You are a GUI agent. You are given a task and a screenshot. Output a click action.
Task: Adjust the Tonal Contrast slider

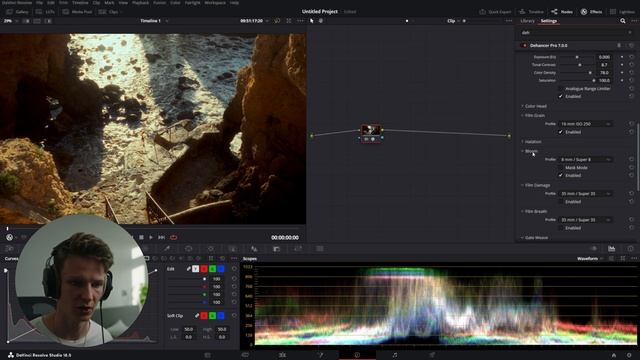tap(576, 65)
